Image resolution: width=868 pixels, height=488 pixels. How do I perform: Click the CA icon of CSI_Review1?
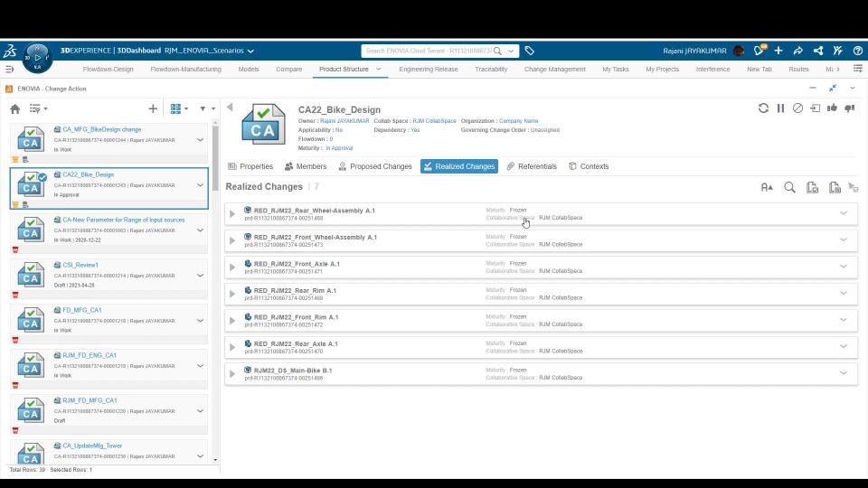pyautogui.click(x=31, y=275)
